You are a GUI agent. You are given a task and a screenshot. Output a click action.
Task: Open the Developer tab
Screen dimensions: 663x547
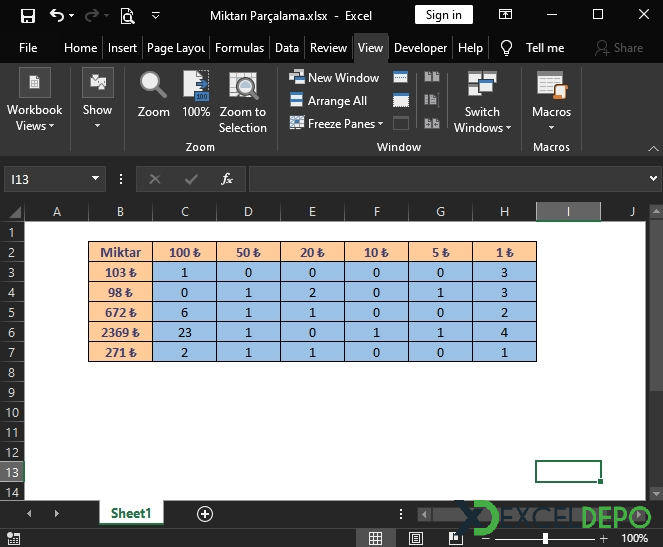420,48
